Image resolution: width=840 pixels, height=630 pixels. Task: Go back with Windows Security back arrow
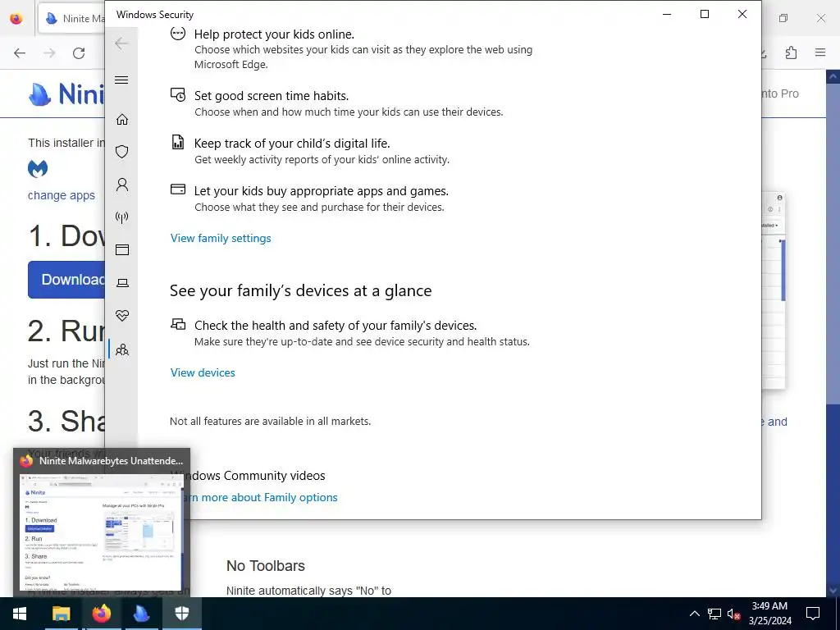(121, 43)
